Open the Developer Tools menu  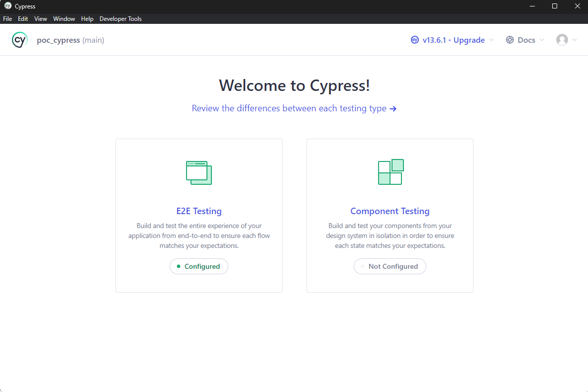120,19
